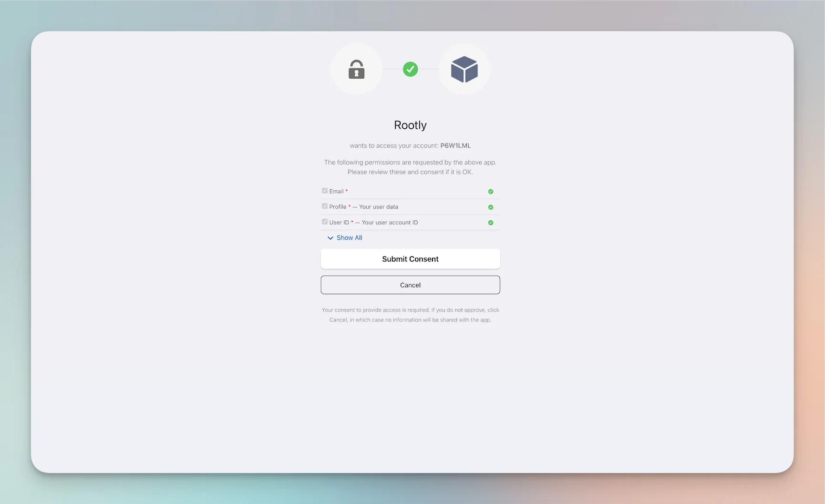
Task: Click the Email permission label
Action: tap(336, 191)
